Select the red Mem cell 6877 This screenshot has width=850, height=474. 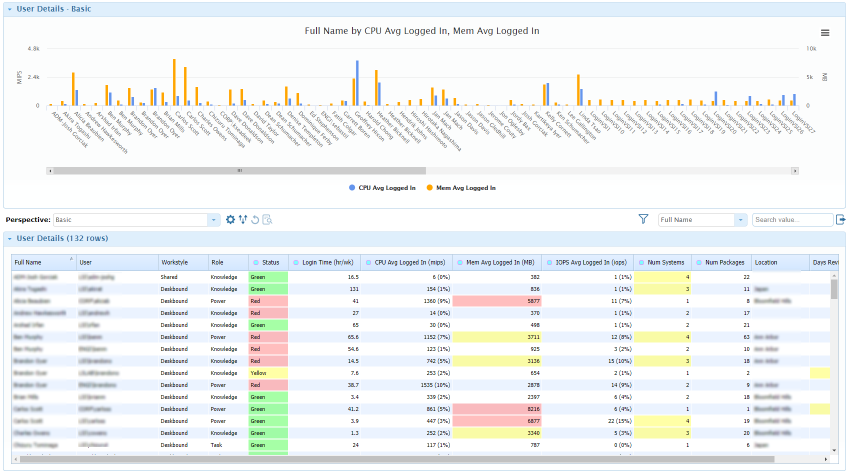(497, 421)
